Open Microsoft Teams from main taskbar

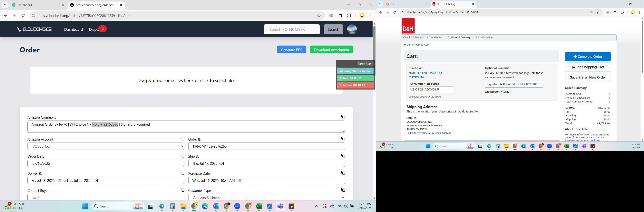280,206
